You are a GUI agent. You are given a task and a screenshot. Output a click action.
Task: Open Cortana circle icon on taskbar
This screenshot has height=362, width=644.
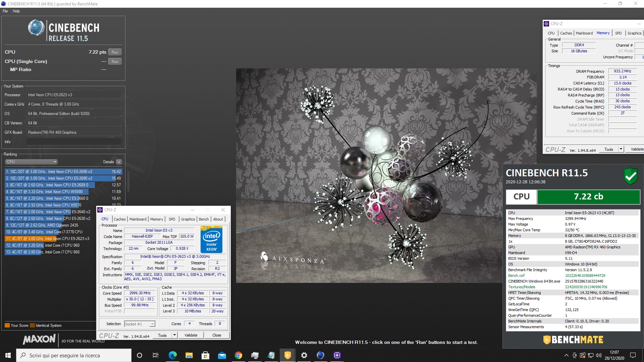coord(140,355)
